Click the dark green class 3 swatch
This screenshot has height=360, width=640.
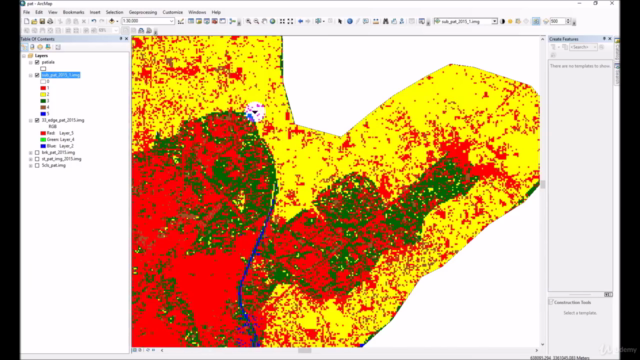click(43, 101)
